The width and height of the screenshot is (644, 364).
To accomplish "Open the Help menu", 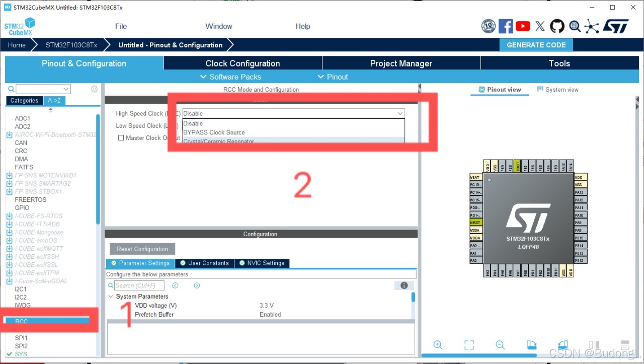I will [x=303, y=26].
